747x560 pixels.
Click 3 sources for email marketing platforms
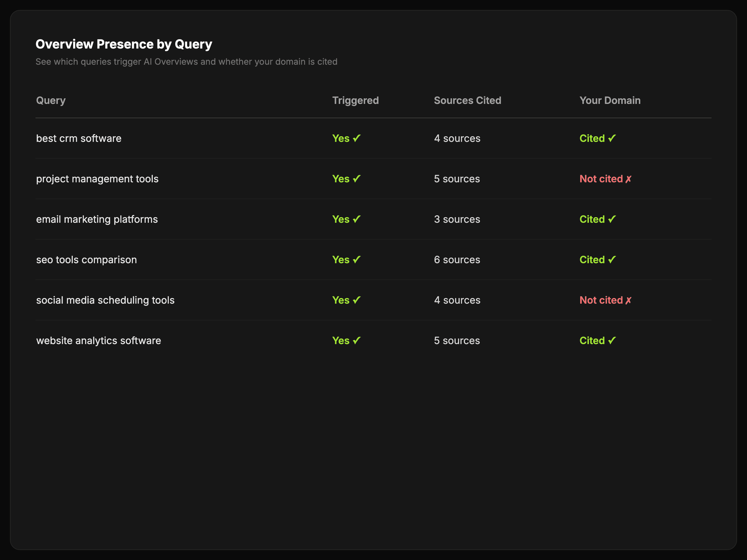click(457, 219)
